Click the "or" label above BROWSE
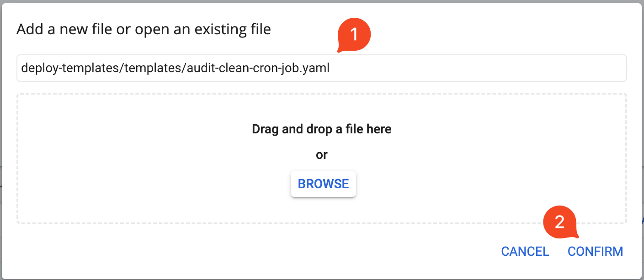Screen dimensions: 644x280 321,155
